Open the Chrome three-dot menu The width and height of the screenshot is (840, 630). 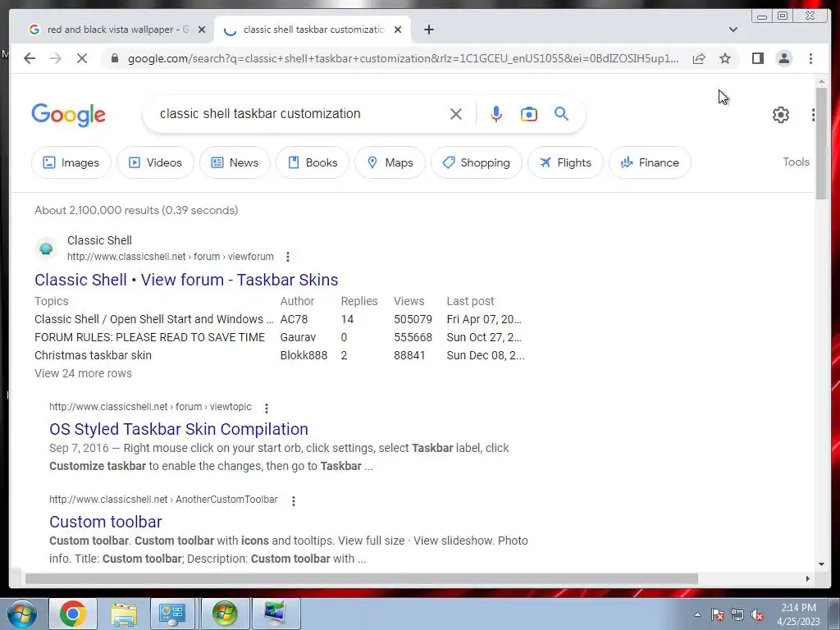coord(810,58)
